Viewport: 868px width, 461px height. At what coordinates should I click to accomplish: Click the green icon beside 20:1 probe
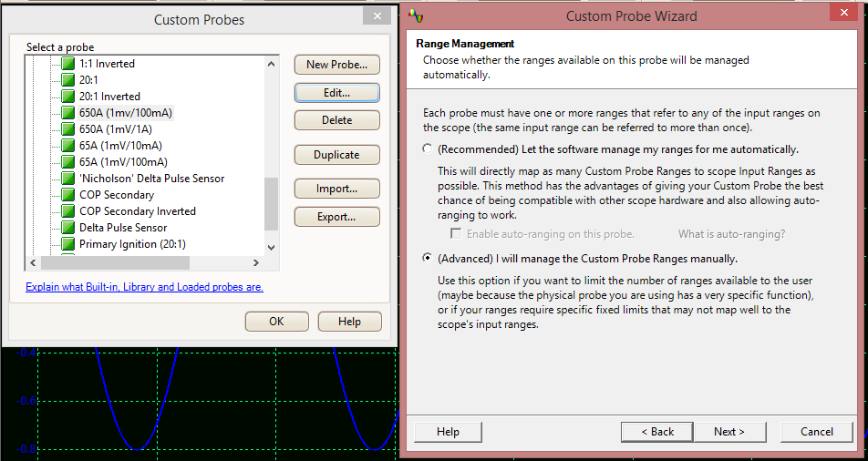[x=67, y=80]
